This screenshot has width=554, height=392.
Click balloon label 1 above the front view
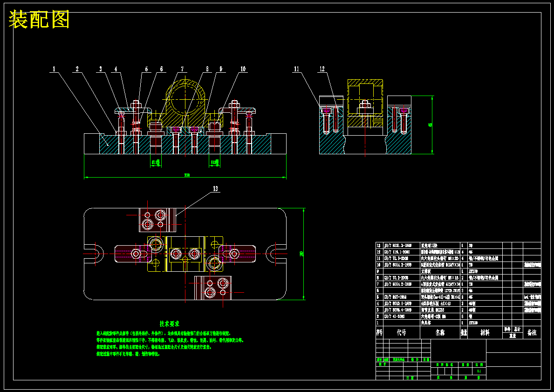click(x=54, y=69)
